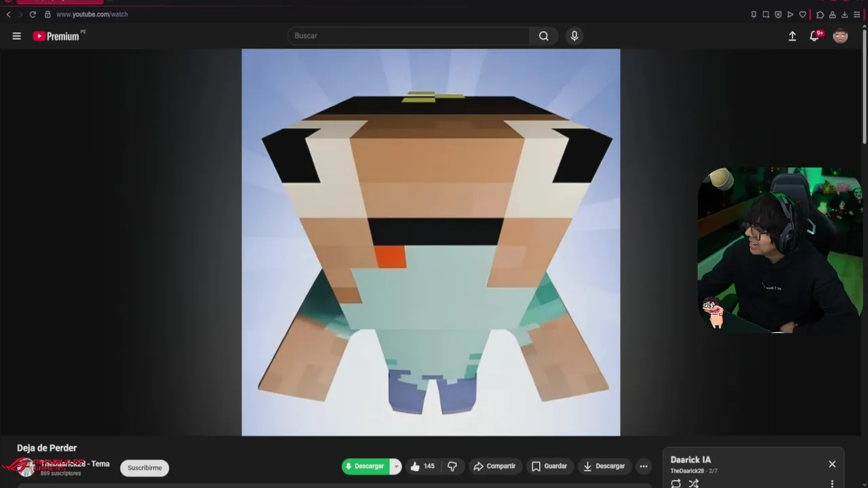Open browser easy setup sliders icon
Viewport: 868px width, 488px height.
[856, 14]
